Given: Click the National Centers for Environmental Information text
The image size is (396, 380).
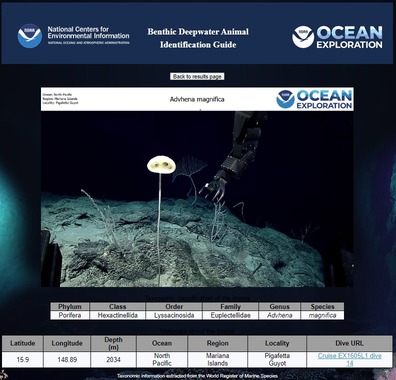Looking at the screenshot, I should (x=88, y=33).
